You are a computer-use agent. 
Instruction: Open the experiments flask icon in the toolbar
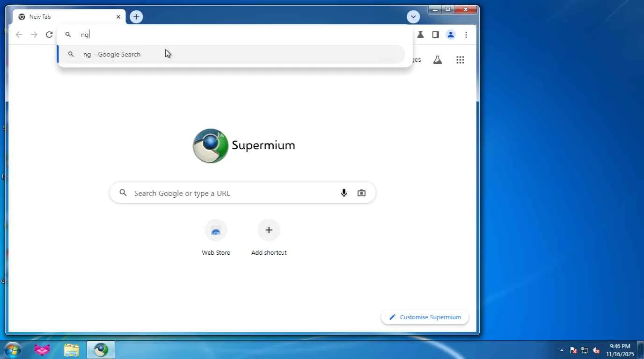click(x=420, y=35)
